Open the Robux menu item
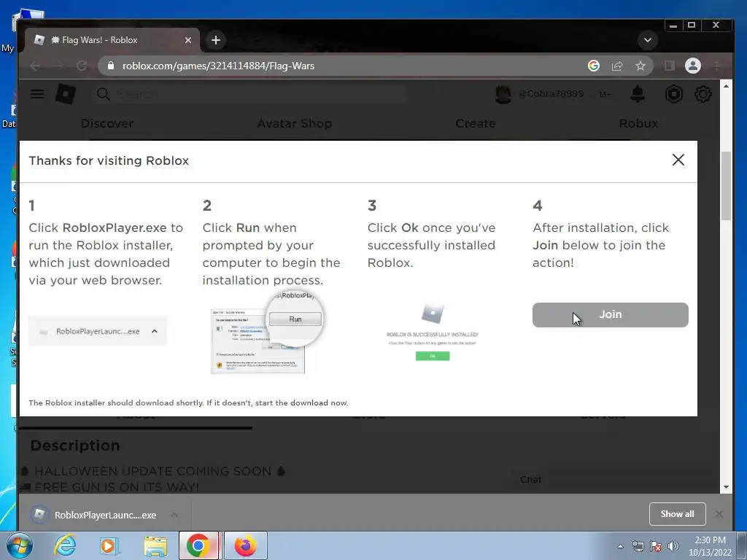 638,123
